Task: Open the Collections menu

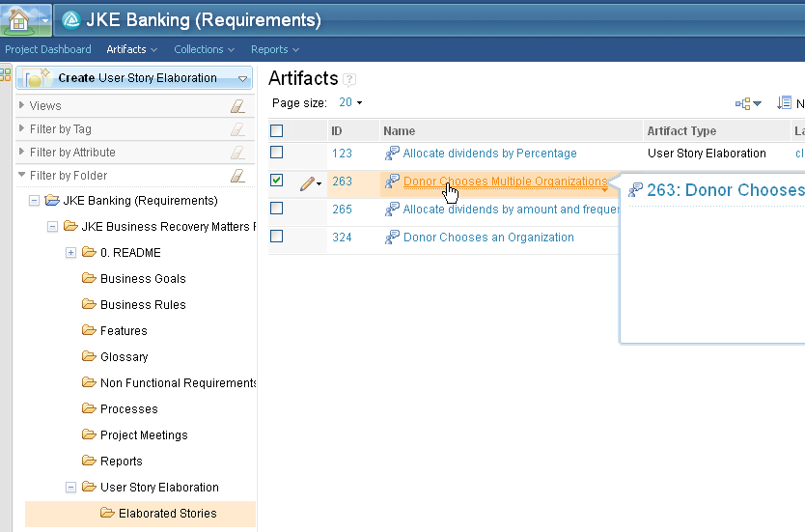Action: pyautogui.click(x=204, y=49)
